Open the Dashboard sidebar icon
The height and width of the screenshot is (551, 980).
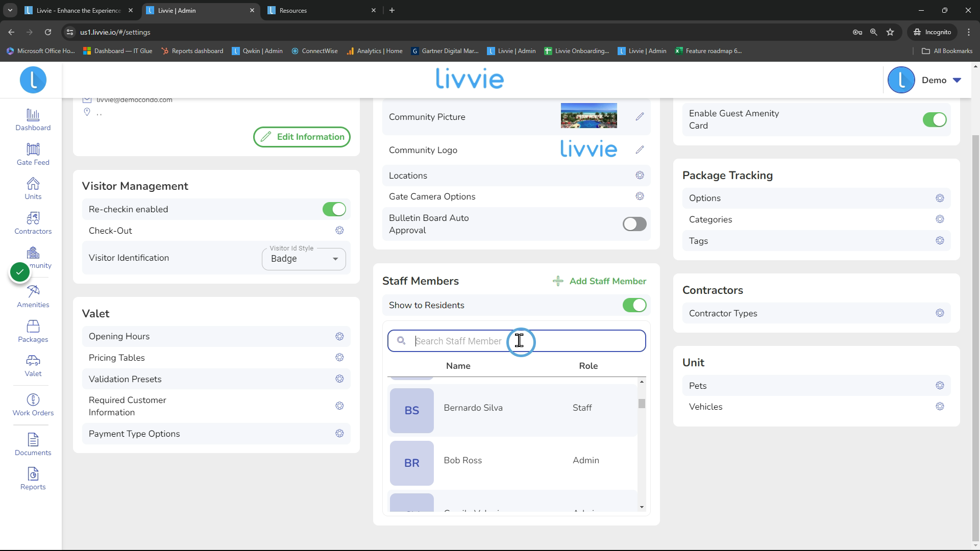33,120
